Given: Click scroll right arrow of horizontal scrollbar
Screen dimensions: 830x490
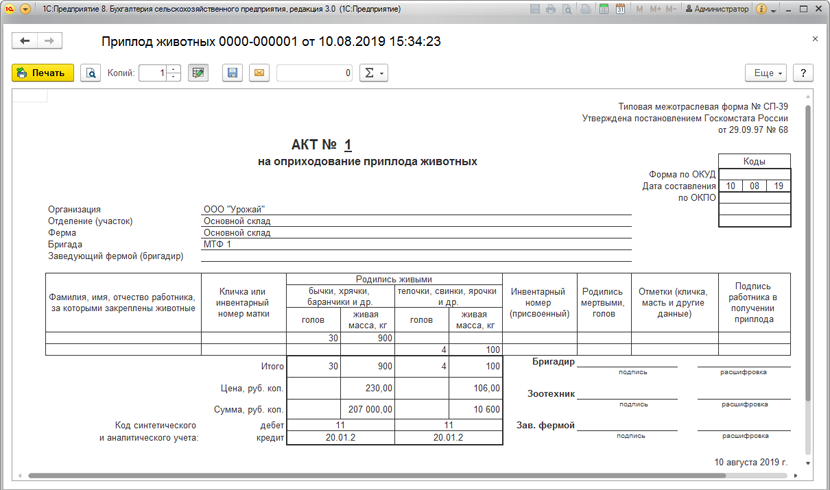Looking at the screenshot, I should 796,476.
